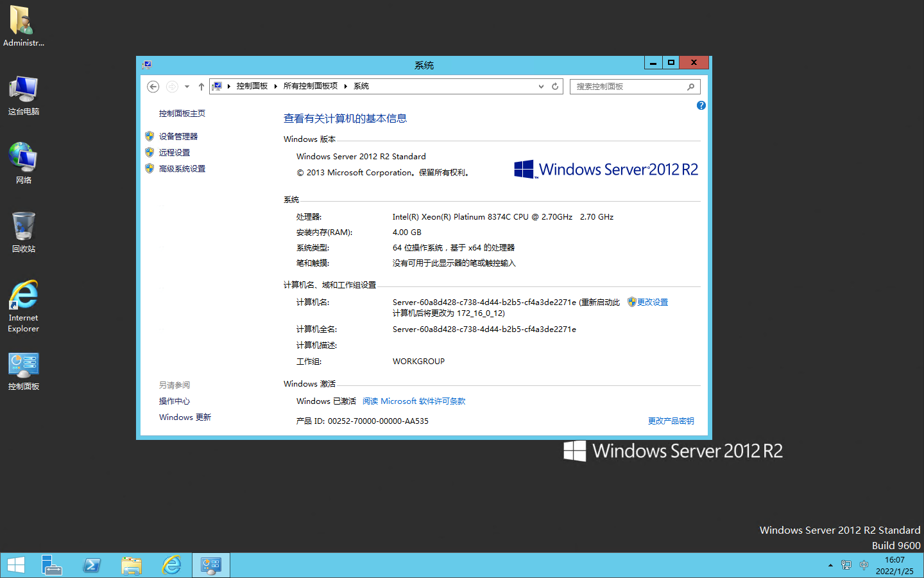Click the 计算机全名 label
This screenshot has width=924, height=578.
tap(316, 329)
